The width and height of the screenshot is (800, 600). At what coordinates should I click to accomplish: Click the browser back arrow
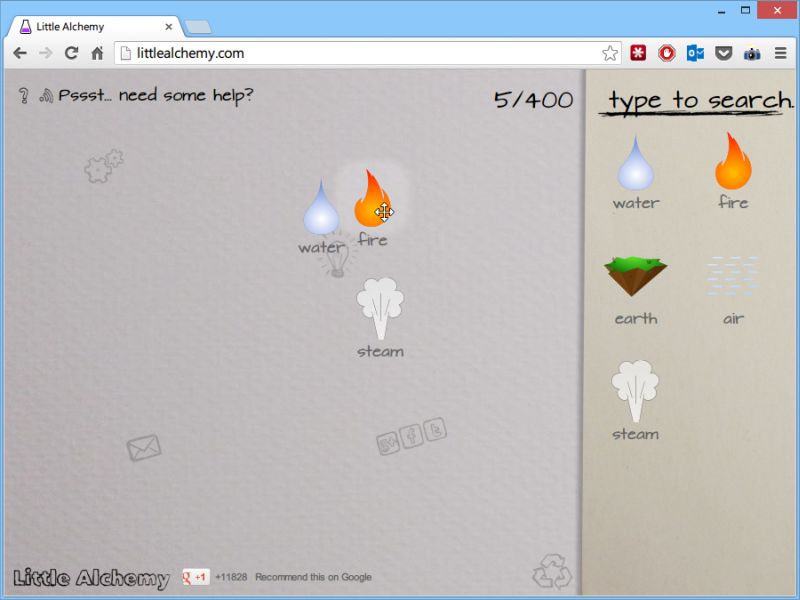(x=20, y=53)
